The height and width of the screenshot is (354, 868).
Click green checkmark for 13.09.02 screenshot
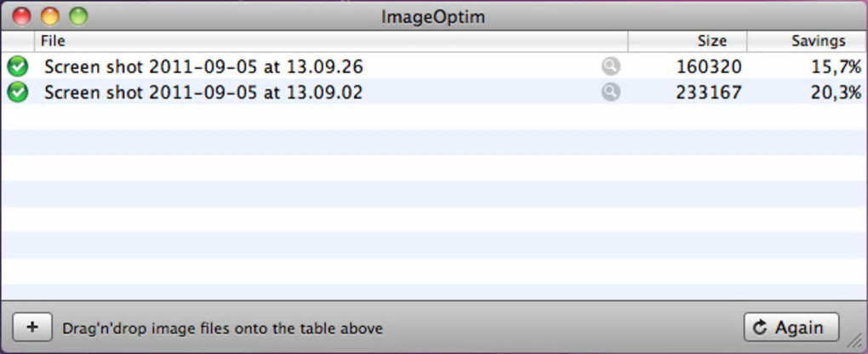point(16,92)
